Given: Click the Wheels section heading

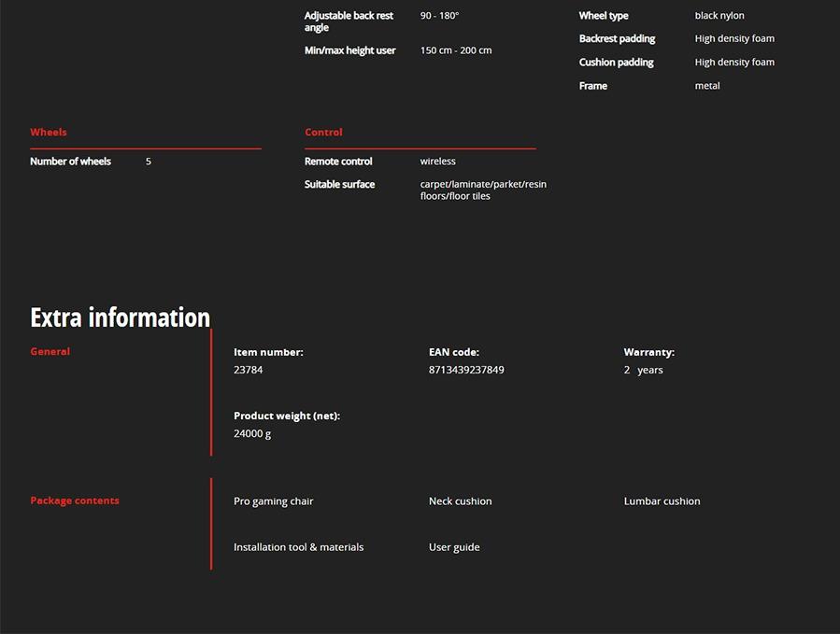Looking at the screenshot, I should pyautogui.click(x=49, y=133).
